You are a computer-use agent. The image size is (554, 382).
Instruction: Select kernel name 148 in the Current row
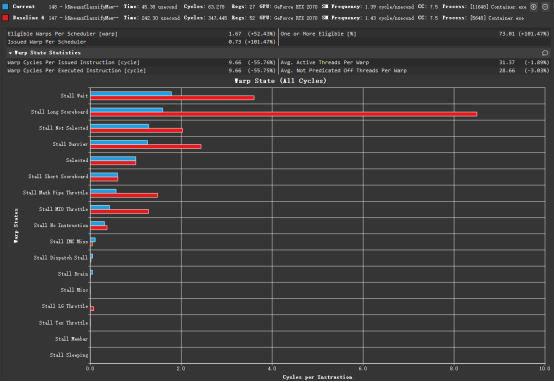[x=83, y=7]
